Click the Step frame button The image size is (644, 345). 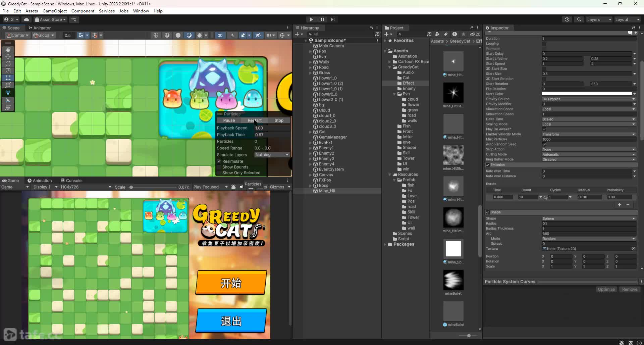point(332,19)
